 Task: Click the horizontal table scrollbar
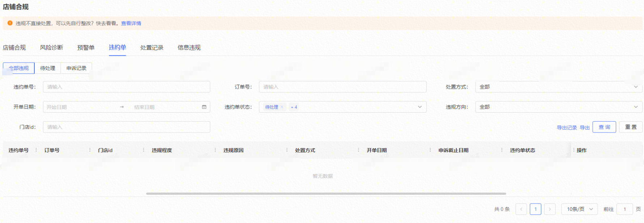pyautogui.click(x=326, y=194)
